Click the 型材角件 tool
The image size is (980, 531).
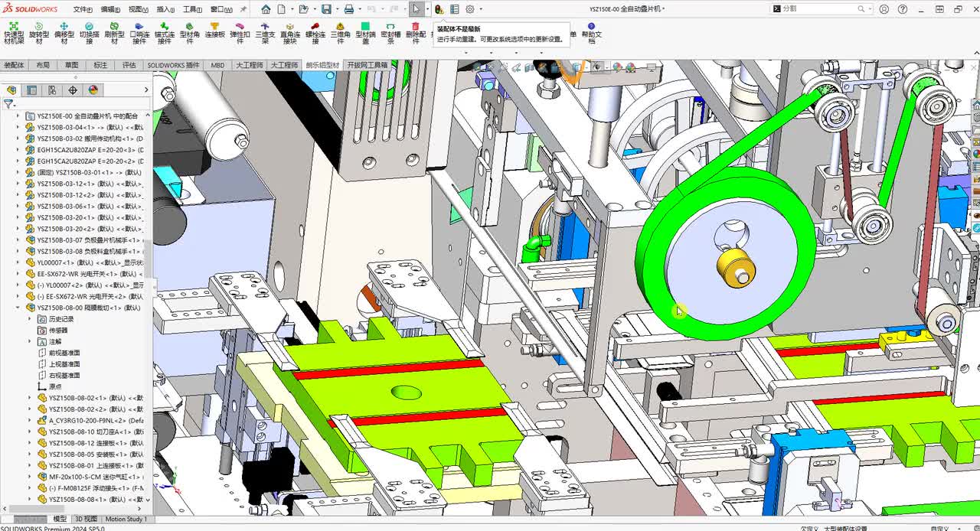189,33
